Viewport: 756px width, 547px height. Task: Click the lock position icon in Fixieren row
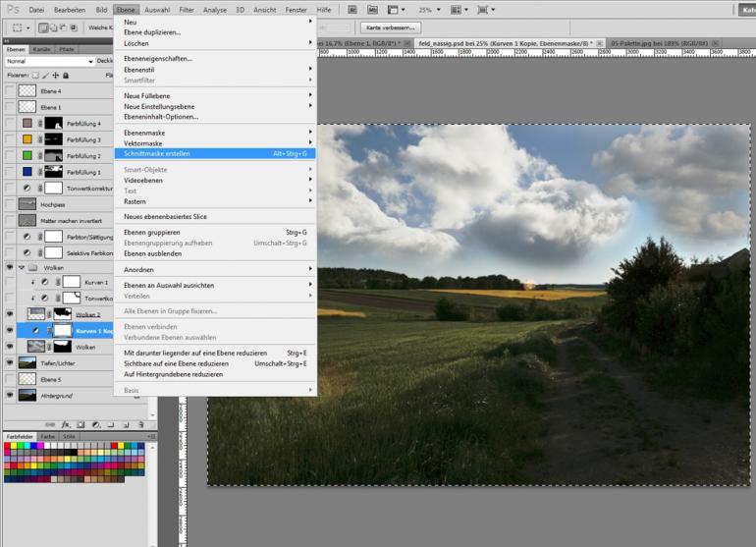[x=54, y=75]
